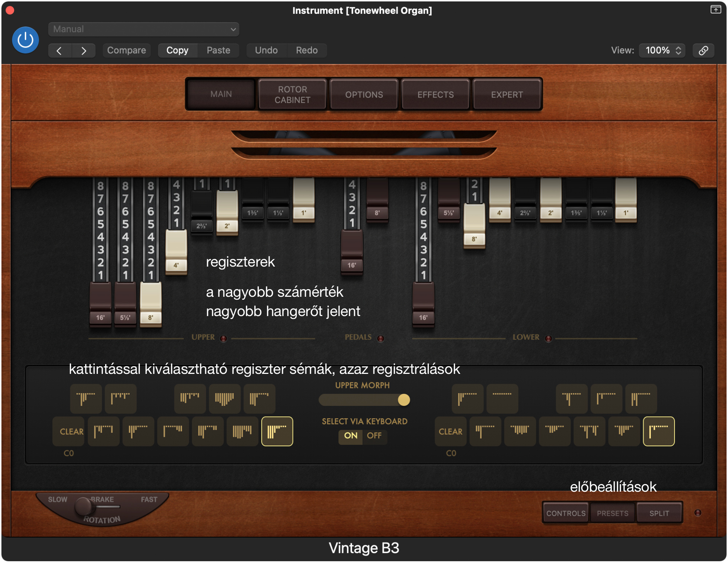Click the red LED beside SPLIT

tap(698, 513)
